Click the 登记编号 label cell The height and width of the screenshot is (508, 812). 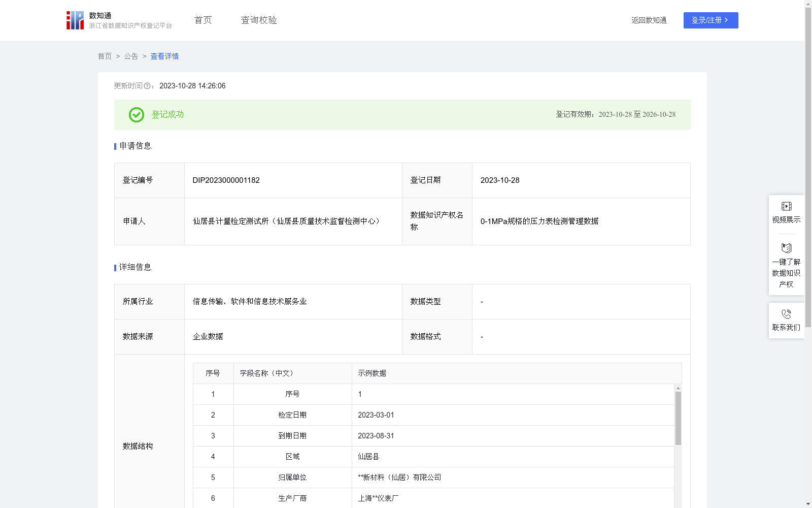149,180
